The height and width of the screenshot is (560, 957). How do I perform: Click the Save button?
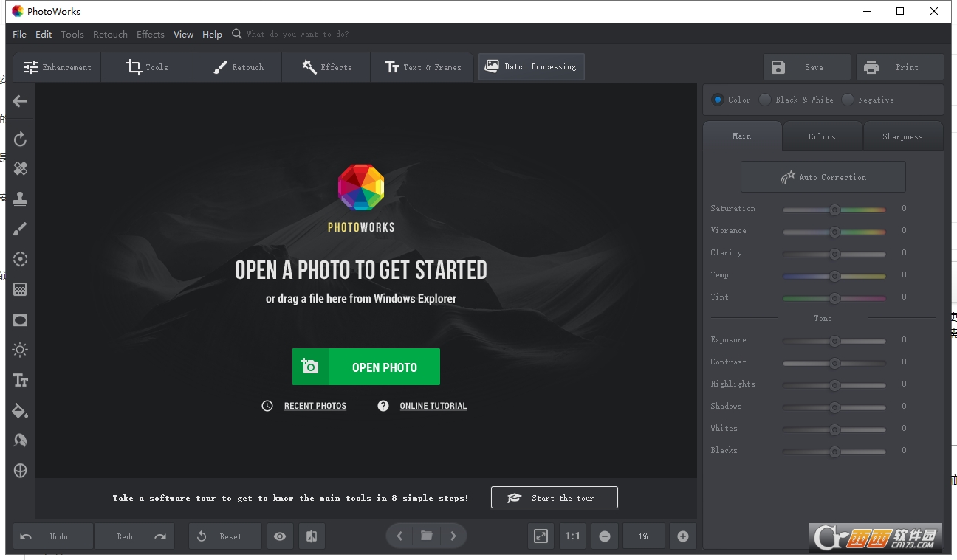tap(806, 67)
